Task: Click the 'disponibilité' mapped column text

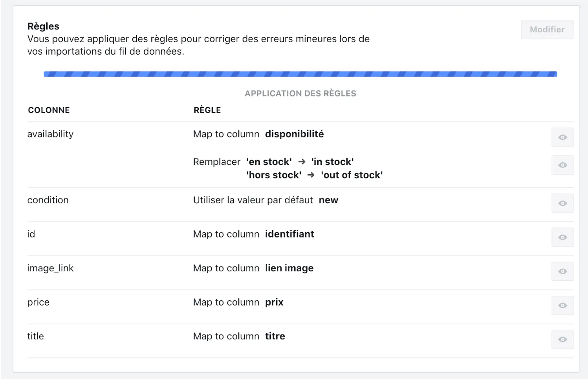Action: pyautogui.click(x=294, y=134)
